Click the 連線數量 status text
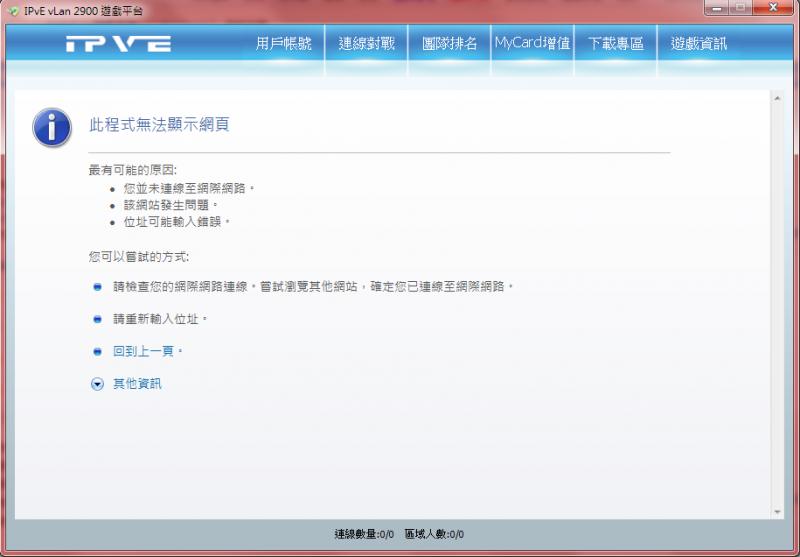Screen dimensions: 800x557 point(364,534)
